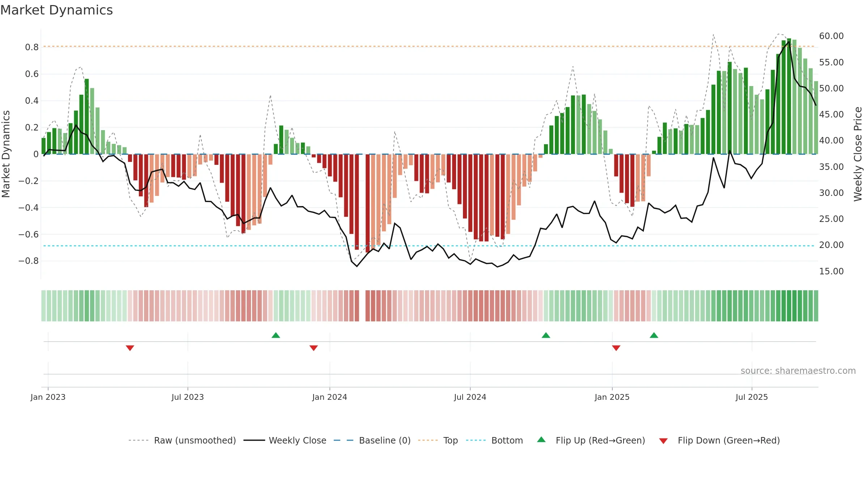Image resolution: width=868 pixels, height=488 pixels.
Task: Click the green flip-up marker in autumn 2024
Action: 546,335
